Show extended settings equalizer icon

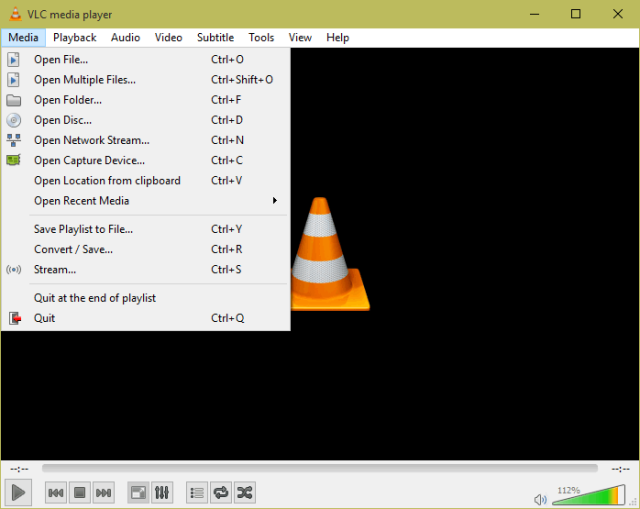pos(162,493)
